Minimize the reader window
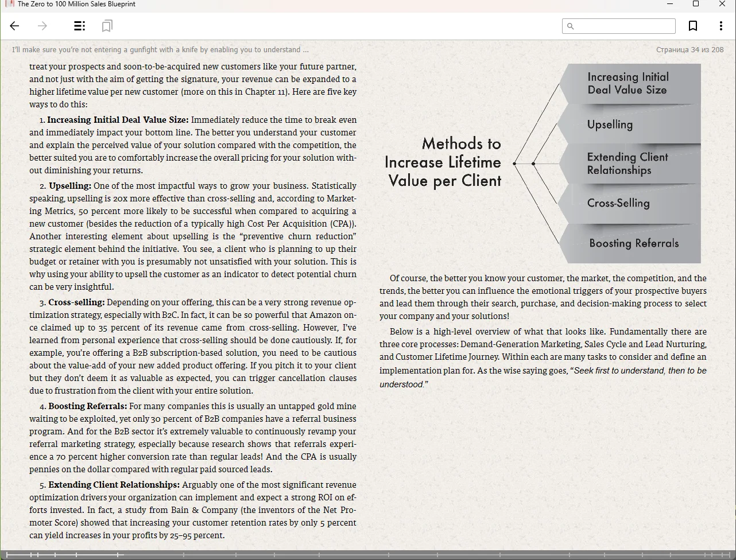Image resolution: width=736 pixels, height=560 pixels. [669, 4]
